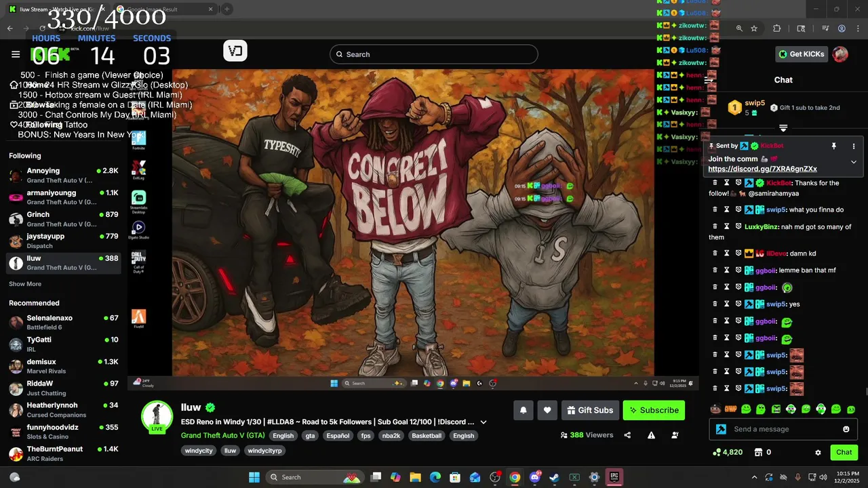
Task: Select the windycityrp tag
Action: click(x=264, y=451)
